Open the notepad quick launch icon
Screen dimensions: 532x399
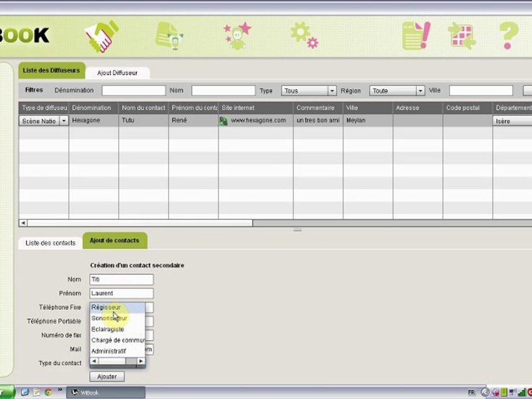tap(37, 392)
